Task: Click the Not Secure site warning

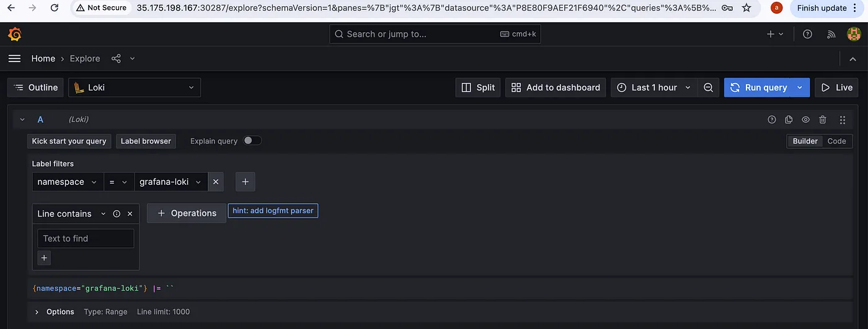Action: [x=101, y=8]
